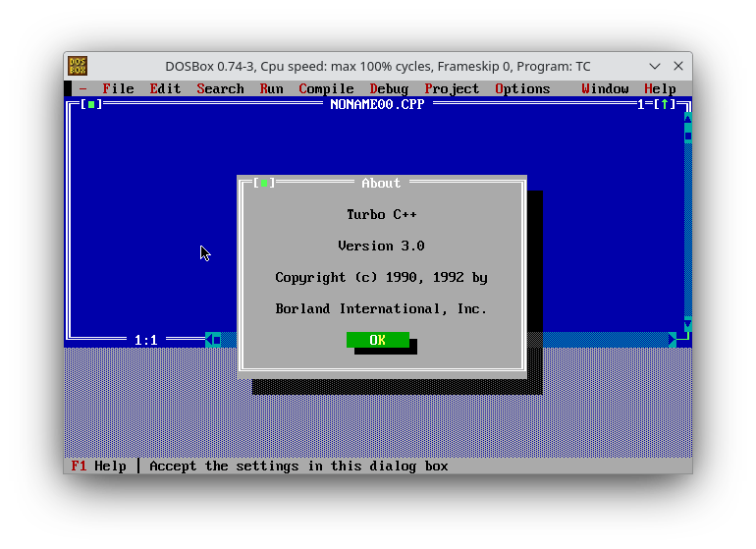
Task: Open the Run menu
Action: tap(271, 88)
